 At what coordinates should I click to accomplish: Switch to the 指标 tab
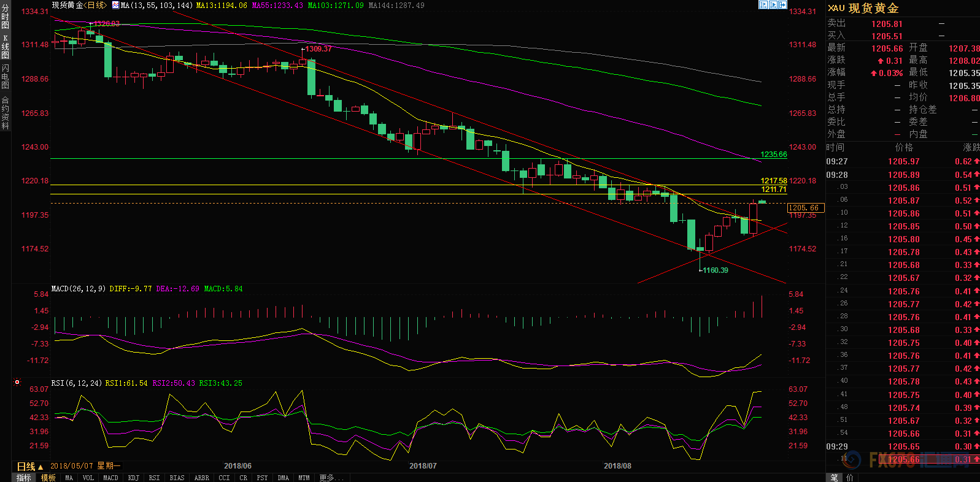coord(24,478)
